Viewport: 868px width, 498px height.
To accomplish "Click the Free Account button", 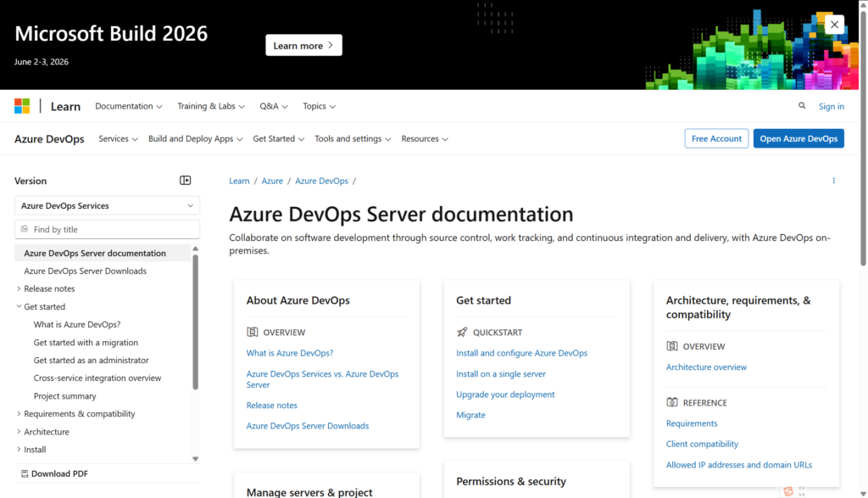I will pos(716,139).
